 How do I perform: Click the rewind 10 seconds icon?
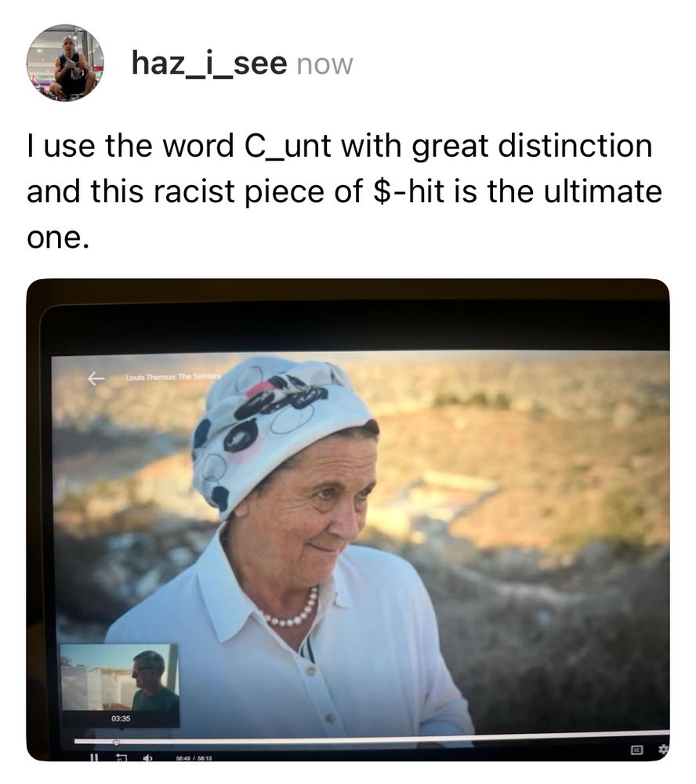point(121,757)
